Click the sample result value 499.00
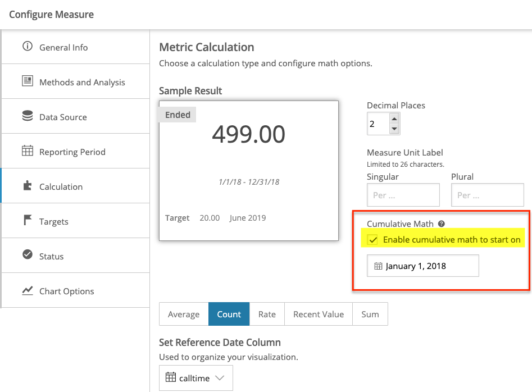This screenshot has height=392, width=532. point(249,134)
